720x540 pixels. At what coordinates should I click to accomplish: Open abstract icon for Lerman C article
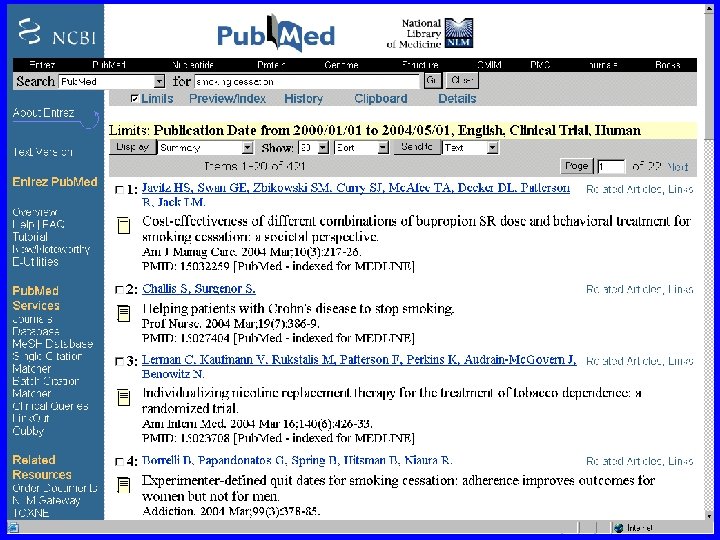pos(124,397)
